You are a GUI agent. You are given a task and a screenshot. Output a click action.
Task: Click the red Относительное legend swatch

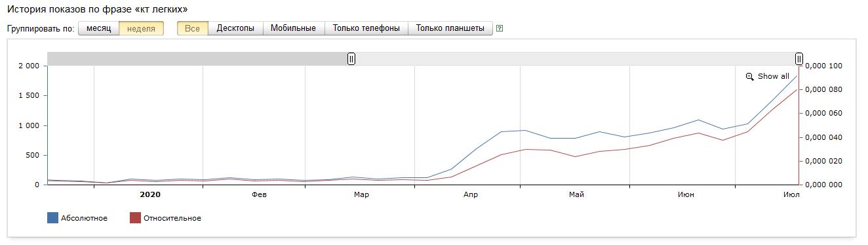click(135, 218)
